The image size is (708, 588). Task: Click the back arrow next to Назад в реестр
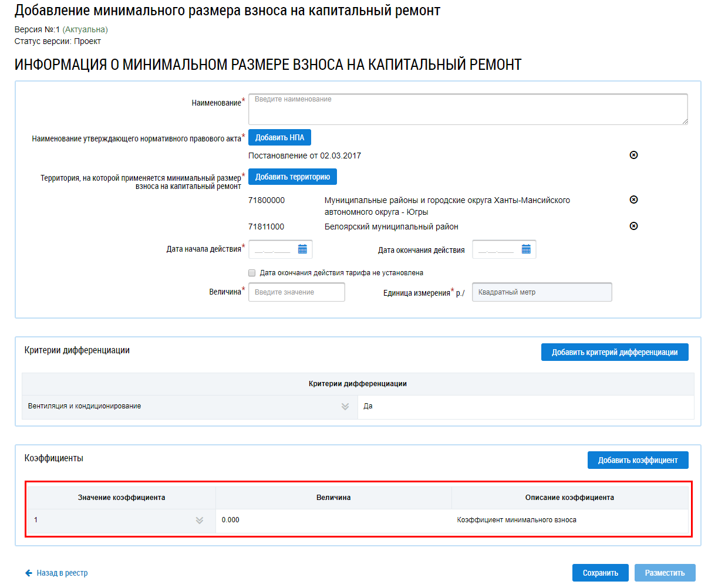pyautogui.click(x=29, y=573)
